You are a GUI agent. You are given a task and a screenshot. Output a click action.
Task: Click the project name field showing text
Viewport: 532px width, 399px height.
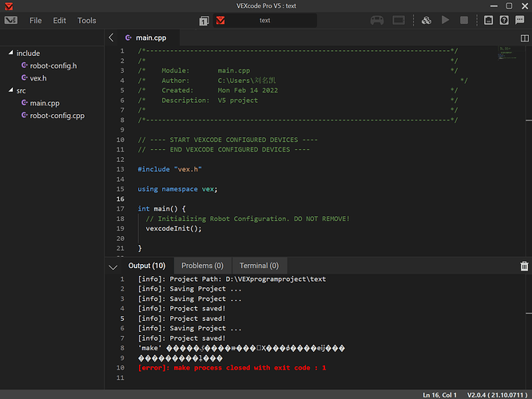265,20
